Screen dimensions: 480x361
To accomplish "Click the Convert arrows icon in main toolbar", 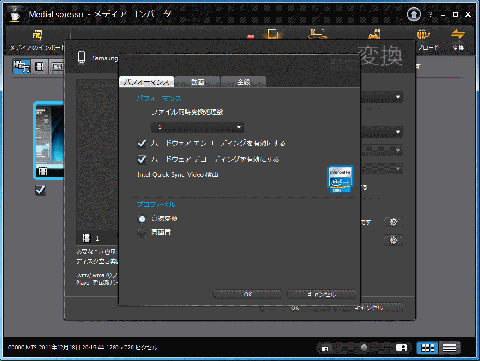I will (458, 34).
